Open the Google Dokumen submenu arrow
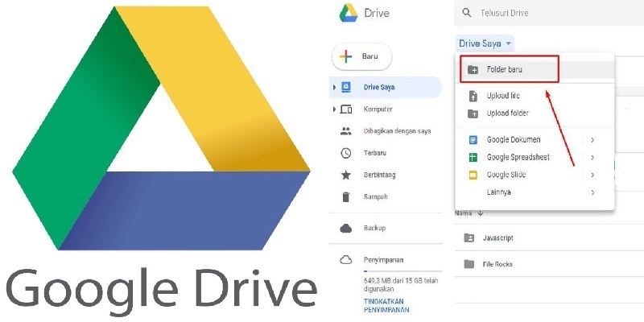Screen dimensions: 644x322 point(592,140)
